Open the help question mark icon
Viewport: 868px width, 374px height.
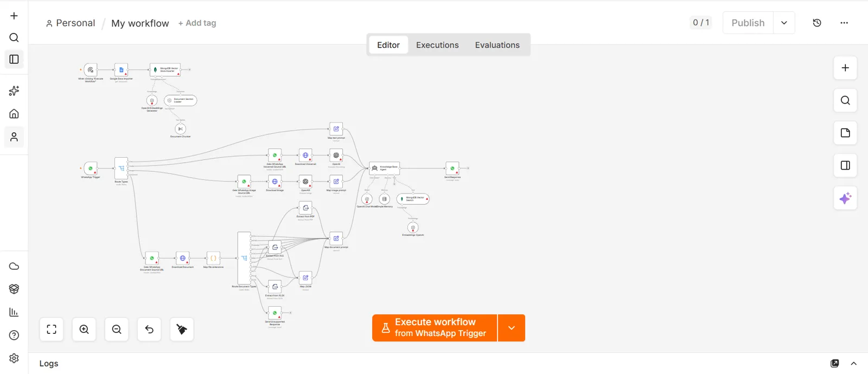[x=14, y=335]
